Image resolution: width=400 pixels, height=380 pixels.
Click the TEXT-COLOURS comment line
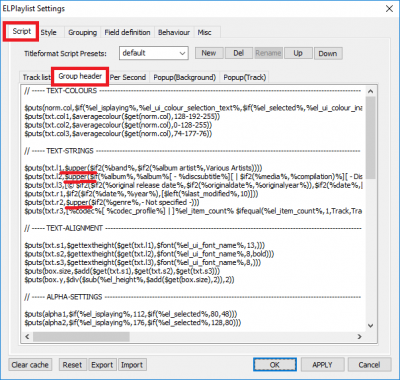[x=192, y=91]
